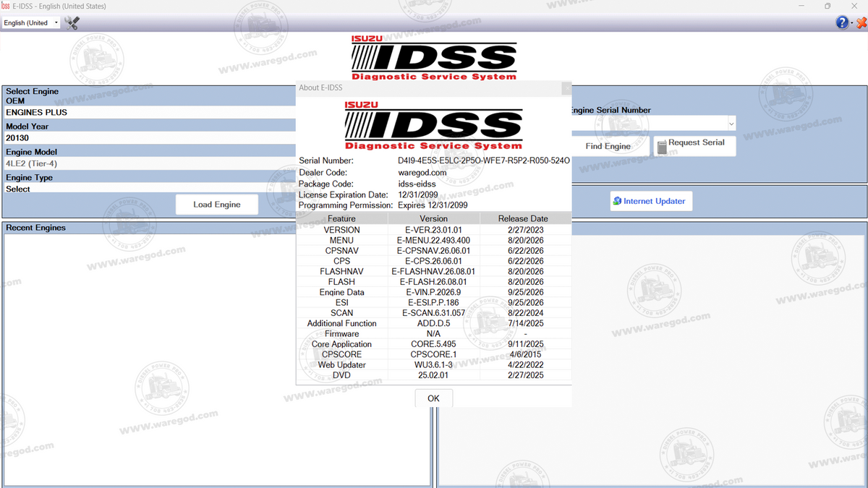Image resolution: width=868 pixels, height=488 pixels.
Task: Select the Engine Model 4LE2 (Tier-4) field
Action: 149,163
